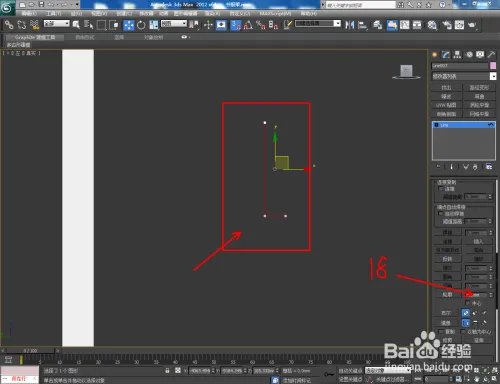The image size is (500, 384).
Task: Click the object color swatch beside name field
Action: [493, 66]
